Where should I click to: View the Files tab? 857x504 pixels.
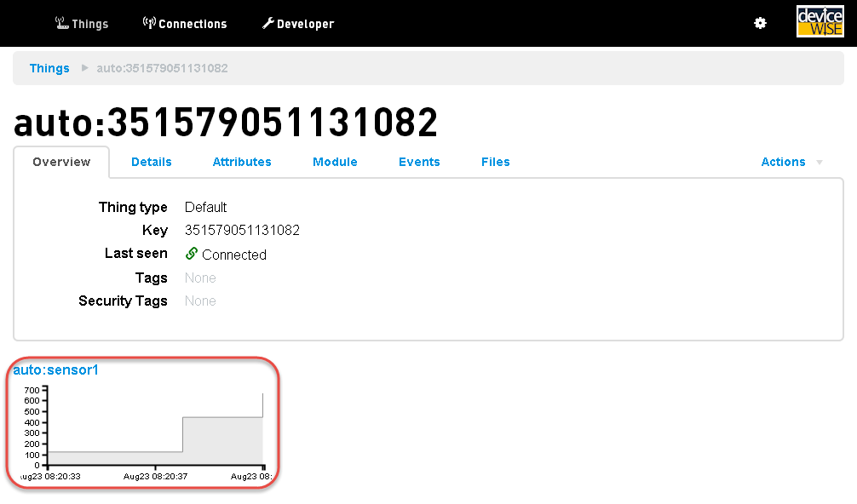(x=496, y=162)
